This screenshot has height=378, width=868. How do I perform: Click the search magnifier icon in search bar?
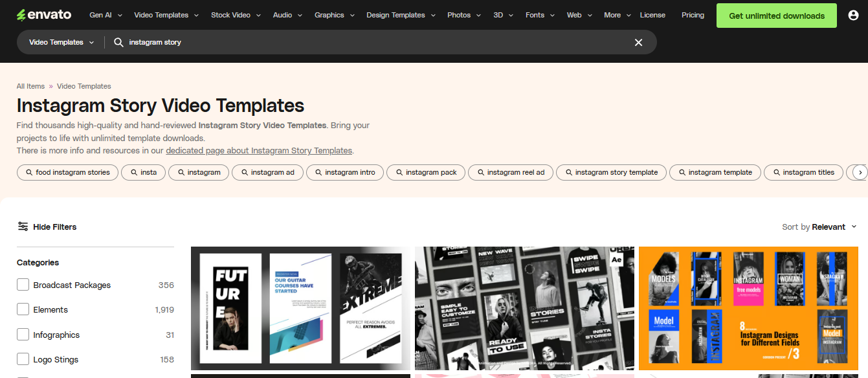[x=118, y=42]
